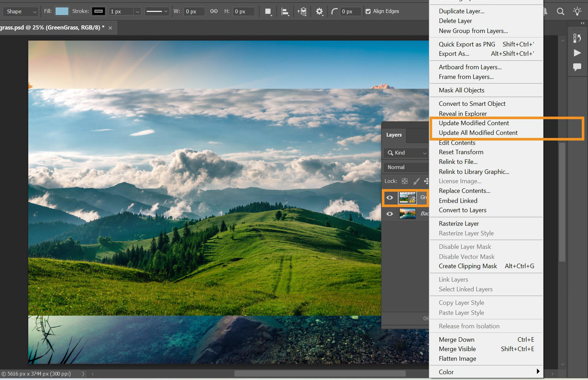The width and height of the screenshot is (588, 380).
Task: Choose Update All Modified Content menu item
Action: (x=478, y=132)
